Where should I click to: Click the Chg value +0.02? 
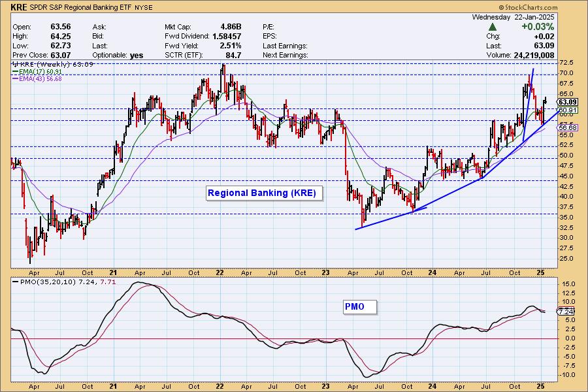click(544, 37)
